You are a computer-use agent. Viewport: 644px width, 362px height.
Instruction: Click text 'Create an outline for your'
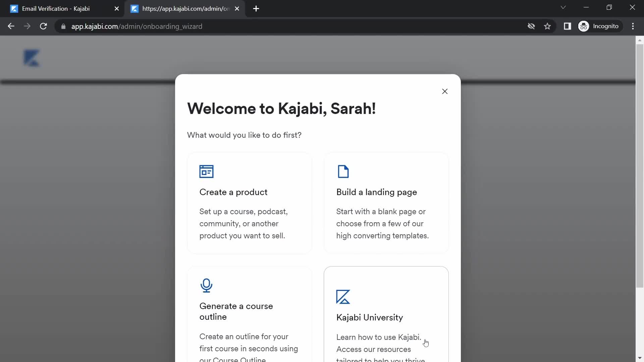pyautogui.click(x=244, y=337)
